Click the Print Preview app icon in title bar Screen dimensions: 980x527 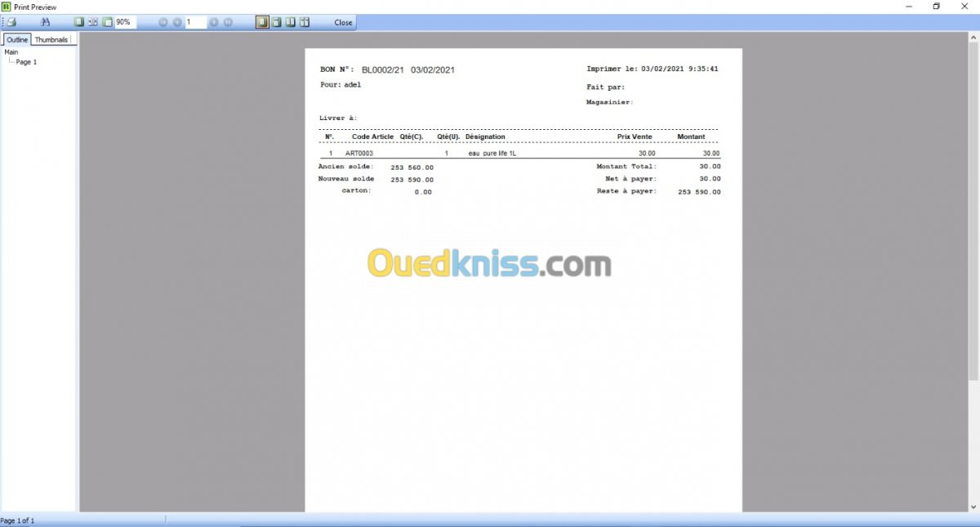7,7
